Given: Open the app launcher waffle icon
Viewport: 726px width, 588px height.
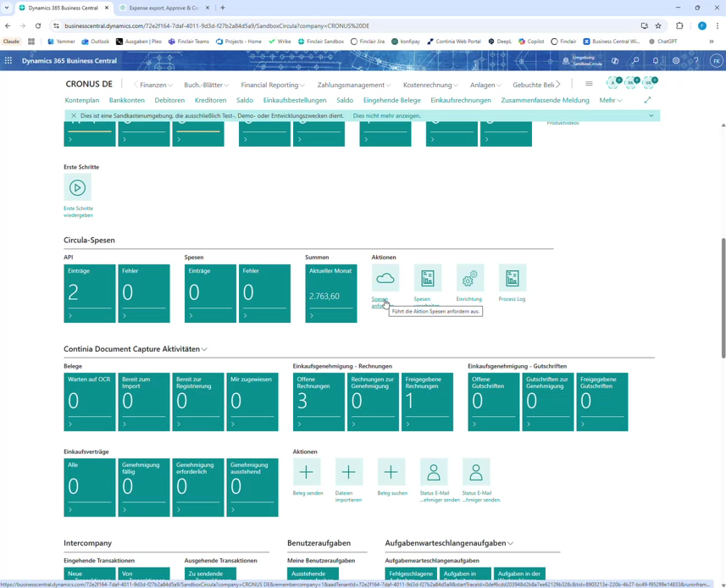Looking at the screenshot, I should click(x=8, y=61).
